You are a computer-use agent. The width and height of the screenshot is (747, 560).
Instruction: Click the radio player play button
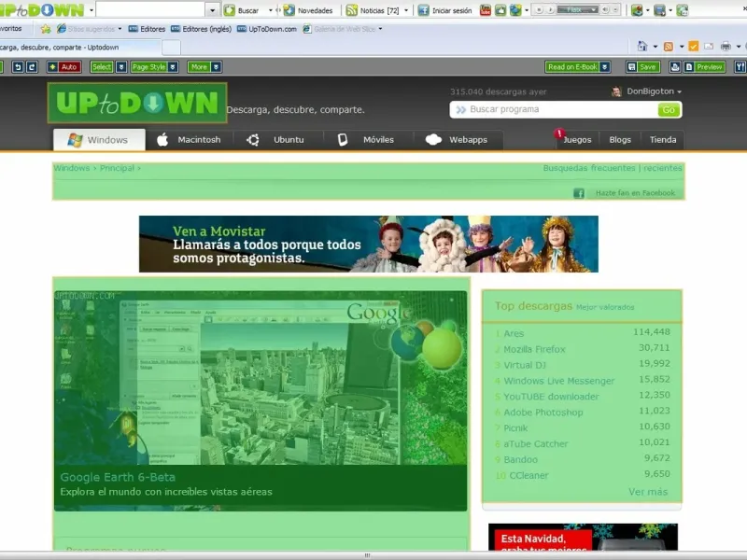tap(550, 9)
